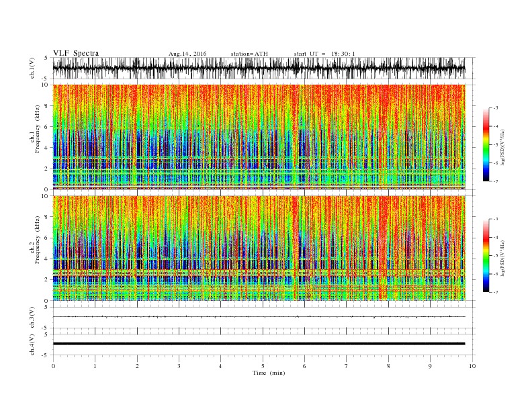Click the 'start UT = 18:30:1' label
This screenshot has width=532, height=411.
click(324, 54)
